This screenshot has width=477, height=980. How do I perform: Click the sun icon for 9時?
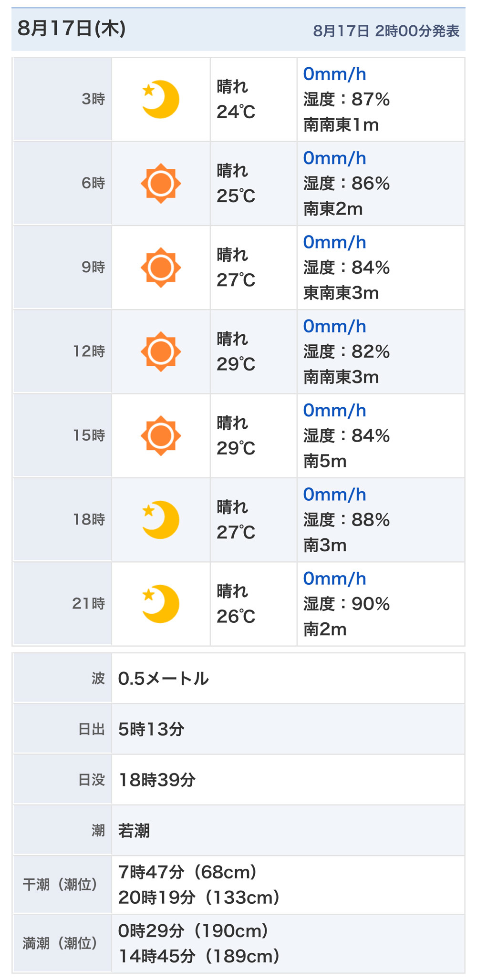tap(161, 268)
